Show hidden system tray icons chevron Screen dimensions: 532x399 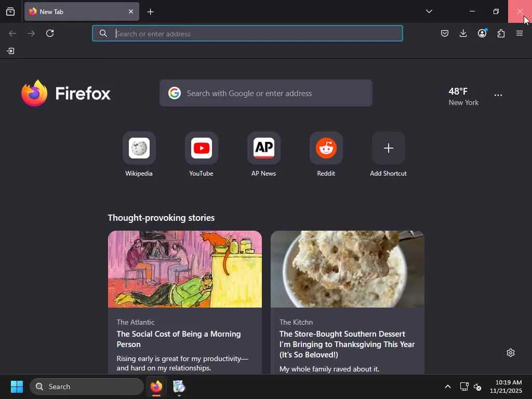click(448, 387)
